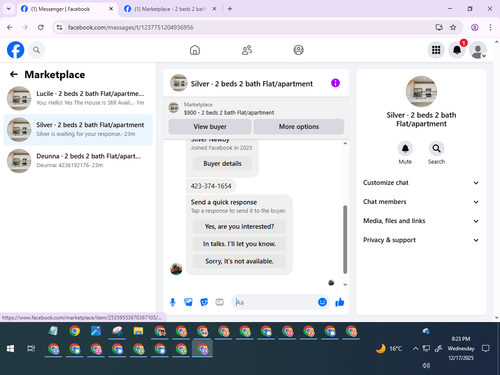500x375 pixels.
Task: Click Silver's large listing thumbnail in right panel
Action: pyautogui.click(x=421, y=91)
